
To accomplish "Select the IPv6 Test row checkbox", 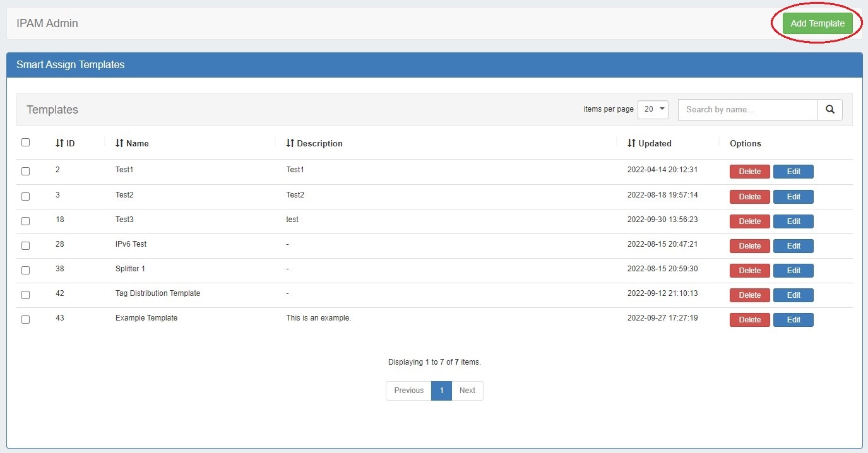I will (x=25, y=245).
